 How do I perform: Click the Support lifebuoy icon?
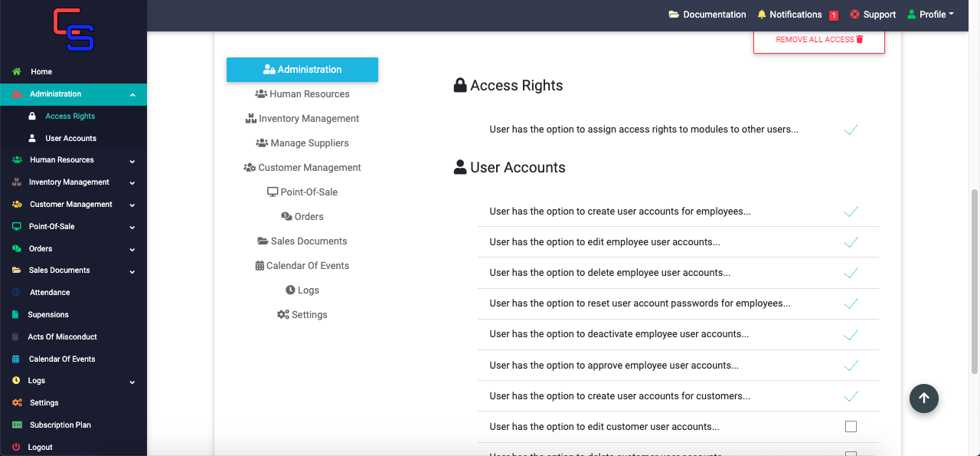coord(855,15)
